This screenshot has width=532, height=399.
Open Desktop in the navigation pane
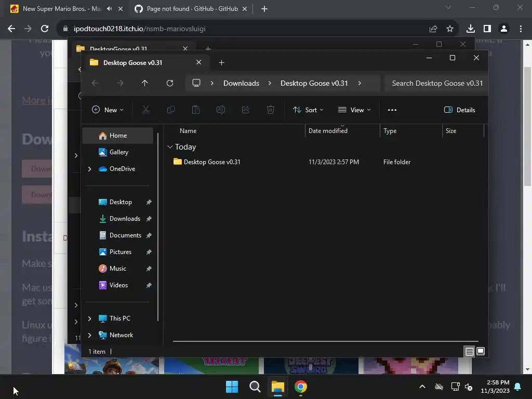click(x=118, y=202)
